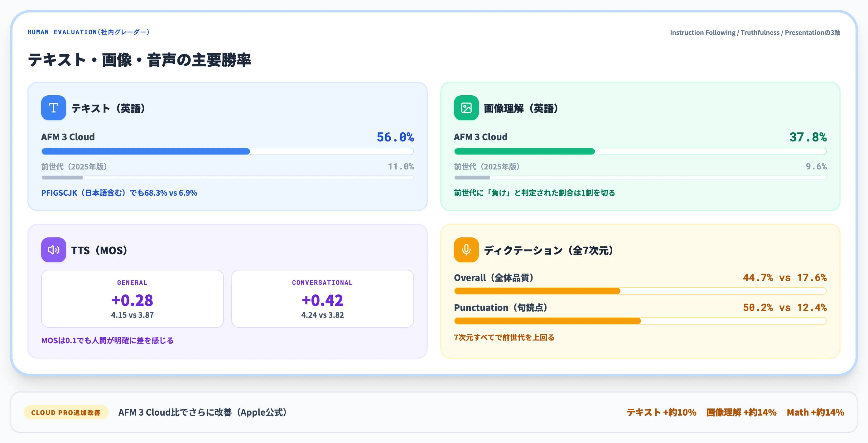Click the 44.7% vs 17.6% value
This screenshot has height=443, width=868.
tap(785, 278)
